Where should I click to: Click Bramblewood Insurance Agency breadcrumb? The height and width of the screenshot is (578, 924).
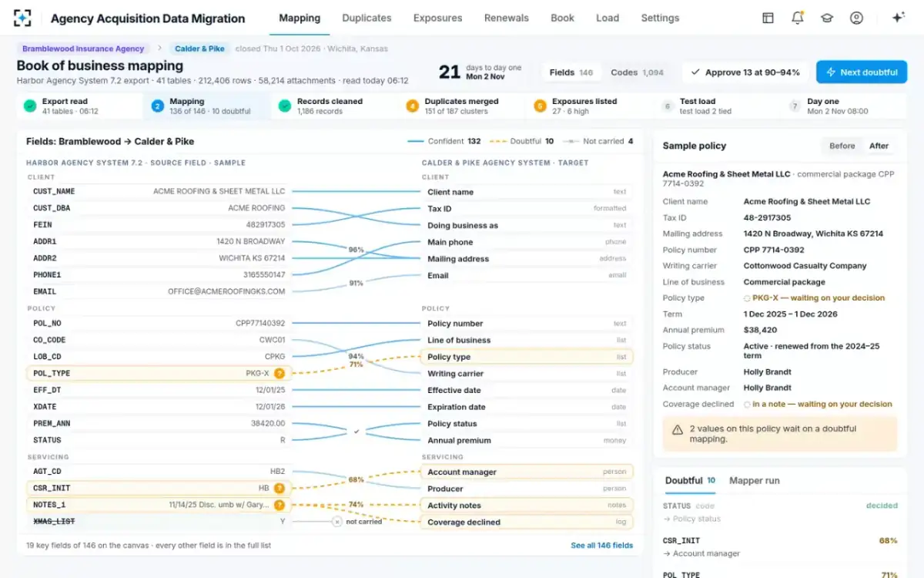coord(83,49)
